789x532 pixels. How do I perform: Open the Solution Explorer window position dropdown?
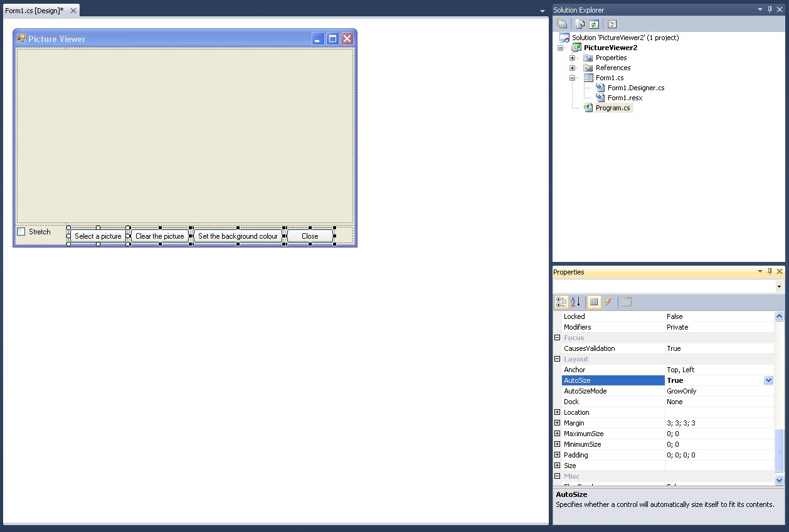[x=760, y=9]
